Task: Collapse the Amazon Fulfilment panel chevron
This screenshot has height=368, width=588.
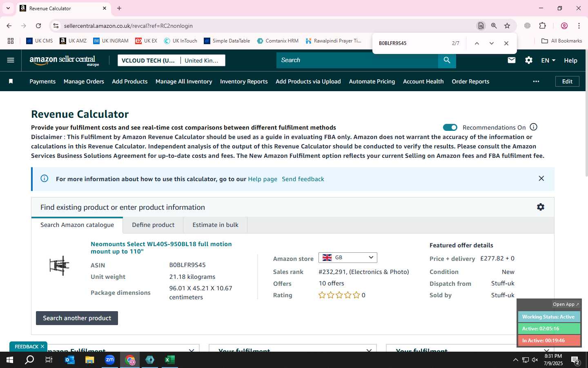Action: pyautogui.click(x=192, y=350)
